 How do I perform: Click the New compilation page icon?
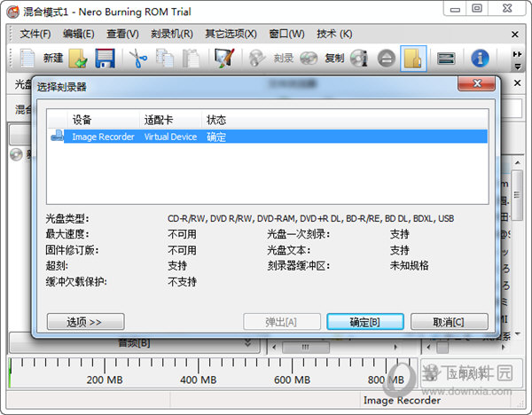(27, 59)
